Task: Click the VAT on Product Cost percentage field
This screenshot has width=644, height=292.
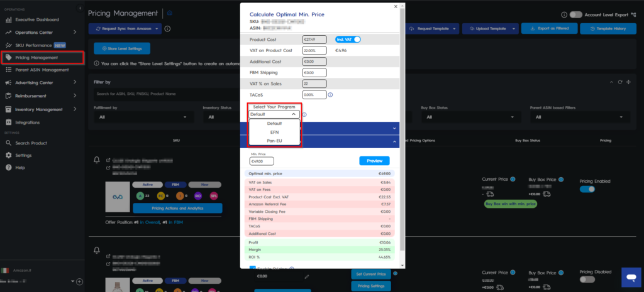Action: click(x=314, y=50)
